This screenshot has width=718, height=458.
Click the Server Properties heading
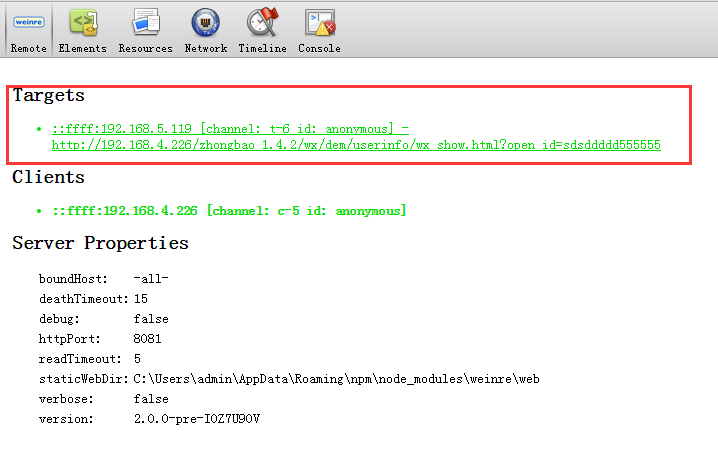(100, 243)
